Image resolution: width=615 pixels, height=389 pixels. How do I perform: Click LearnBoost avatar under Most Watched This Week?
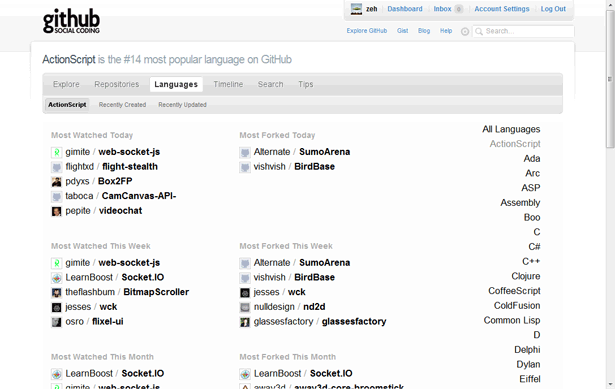click(x=56, y=278)
